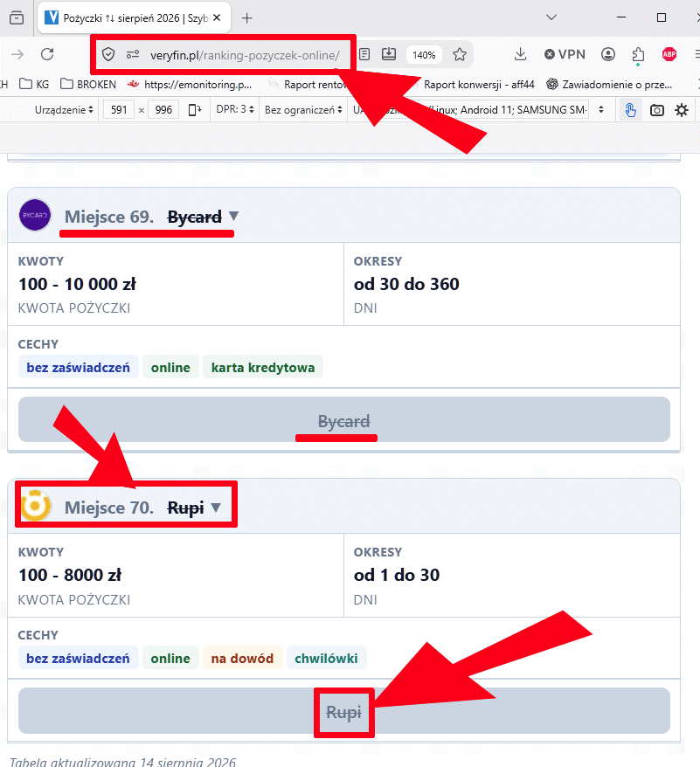Open the emonitoring bookmark

tap(190, 84)
